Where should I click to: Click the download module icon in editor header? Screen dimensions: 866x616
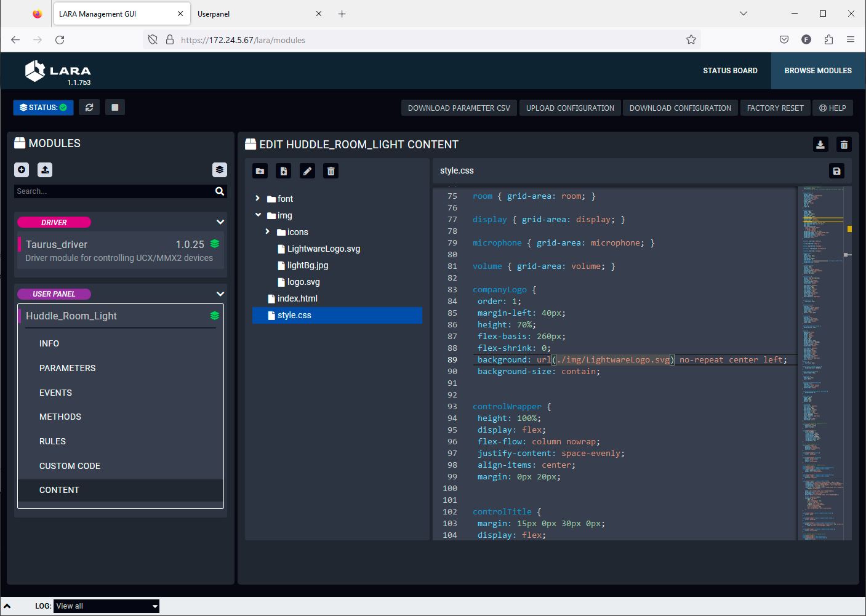(820, 145)
